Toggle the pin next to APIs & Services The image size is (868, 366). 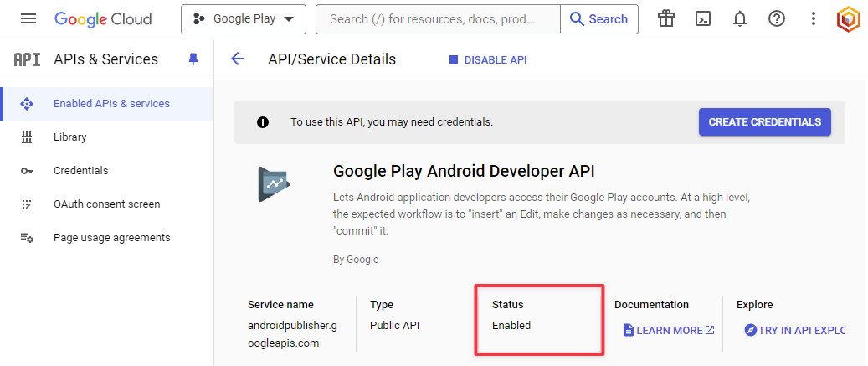193,59
